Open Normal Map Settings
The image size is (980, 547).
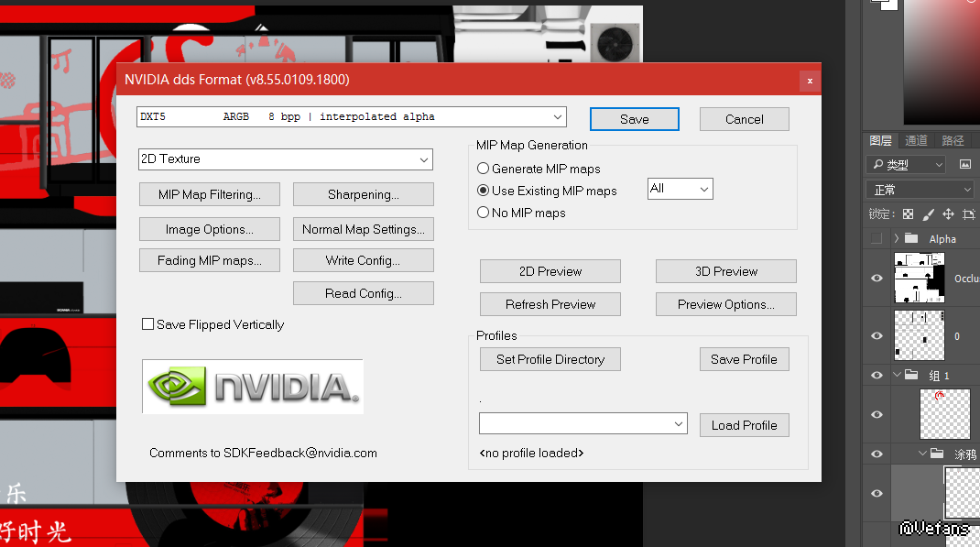(363, 229)
